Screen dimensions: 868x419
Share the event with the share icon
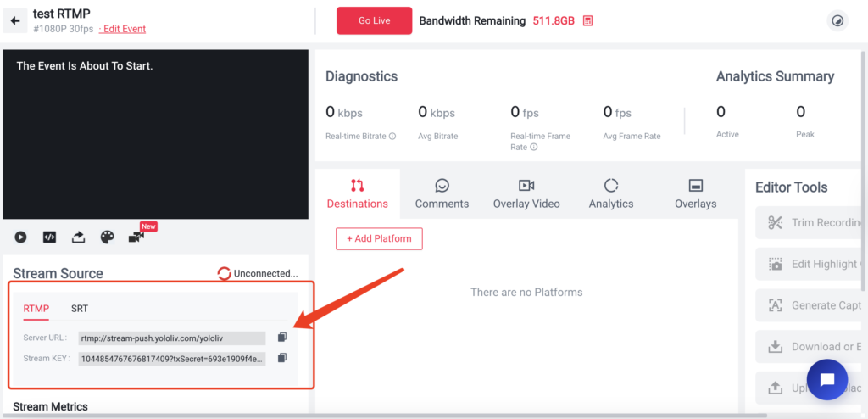[x=79, y=237]
